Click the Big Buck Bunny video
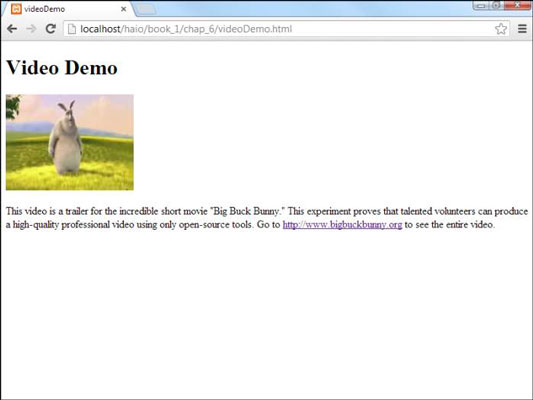The image size is (533, 400). point(70,142)
